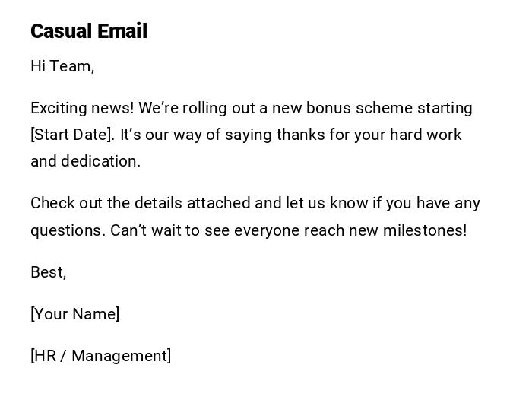
Task: Place cursor on "Hi Team," greeting
Action: tap(62, 67)
